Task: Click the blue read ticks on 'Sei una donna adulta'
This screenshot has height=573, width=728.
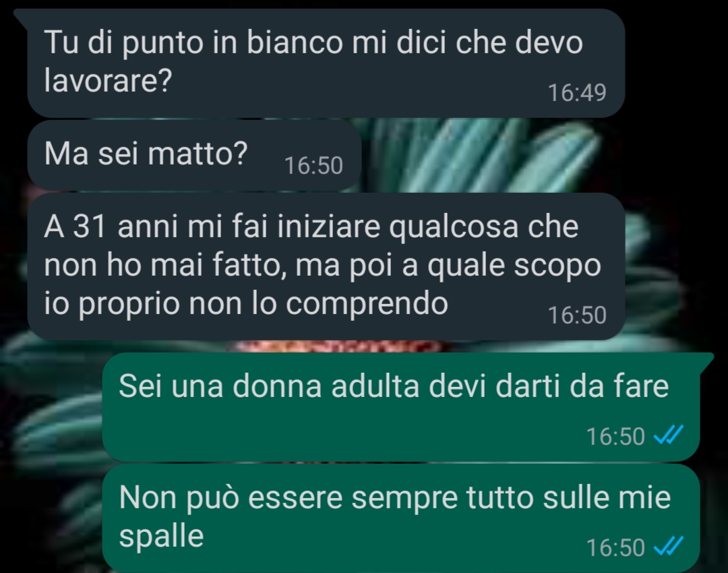Action: 669,435
